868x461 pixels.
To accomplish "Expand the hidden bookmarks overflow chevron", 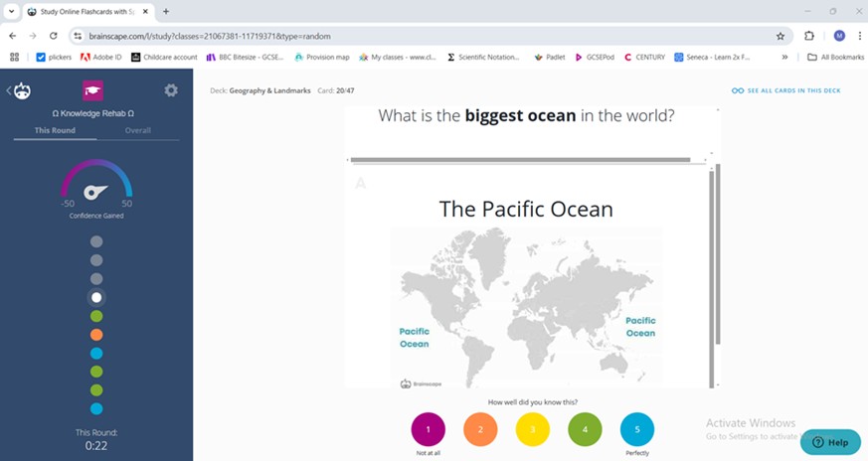I will click(x=784, y=57).
